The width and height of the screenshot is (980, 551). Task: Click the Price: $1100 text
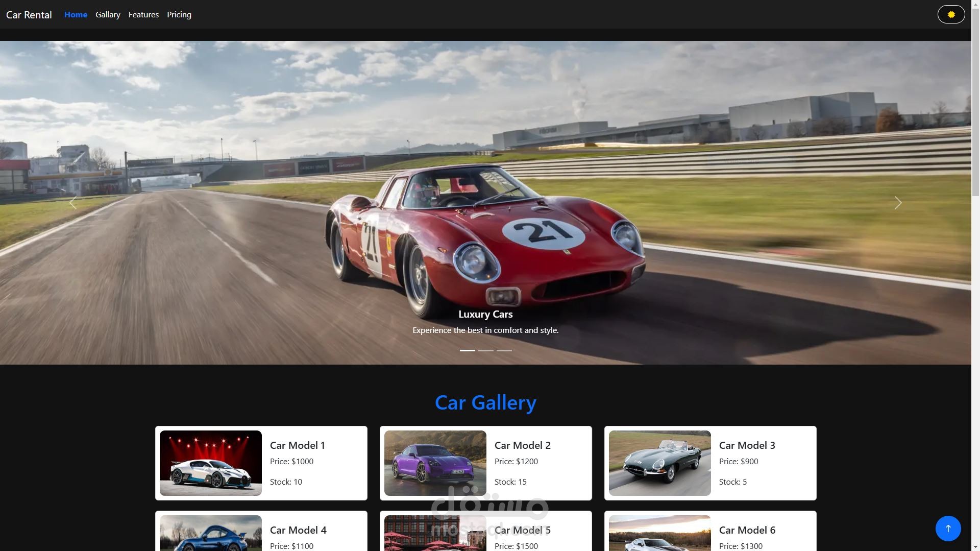291,546
